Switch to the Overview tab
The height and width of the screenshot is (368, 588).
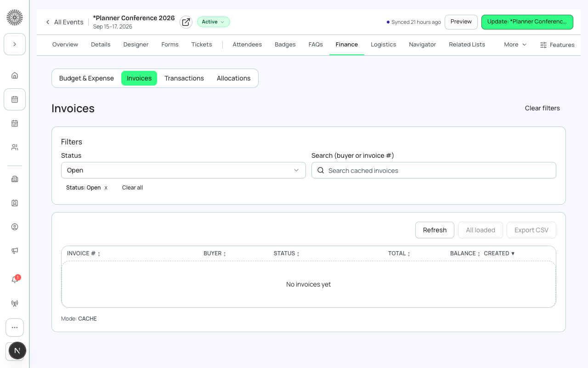65,45
